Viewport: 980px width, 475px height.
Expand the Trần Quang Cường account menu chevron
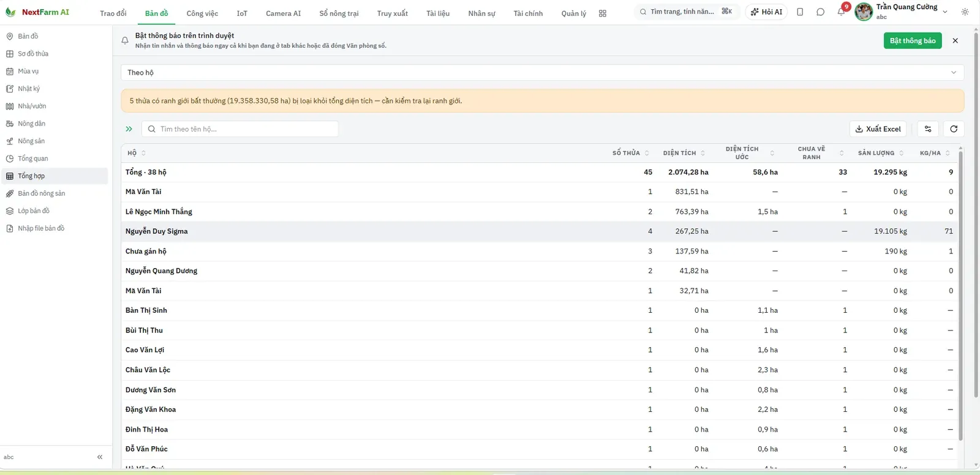(945, 12)
